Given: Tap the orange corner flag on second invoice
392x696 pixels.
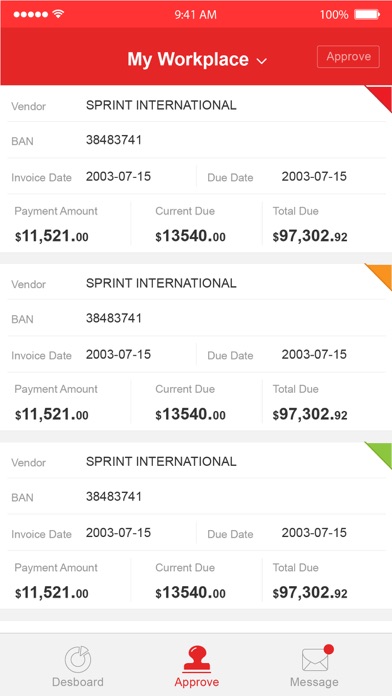Looking at the screenshot, I should [379, 277].
